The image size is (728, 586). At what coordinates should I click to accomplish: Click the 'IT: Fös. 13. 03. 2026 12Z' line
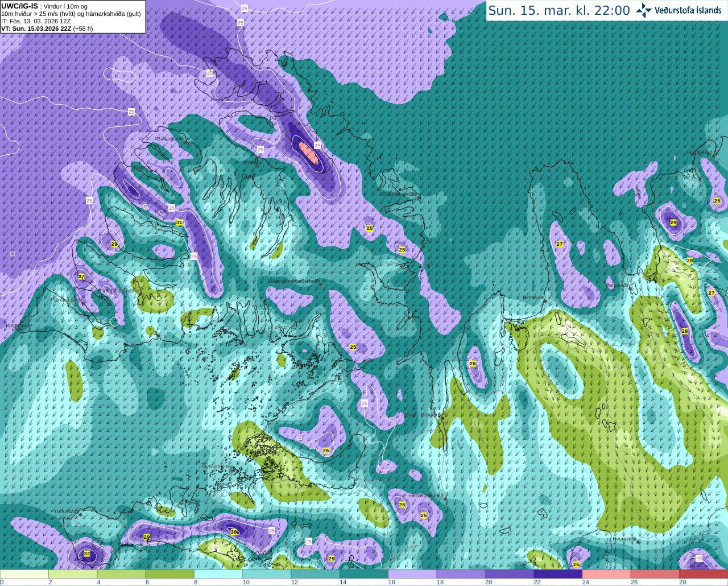click(36, 21)
